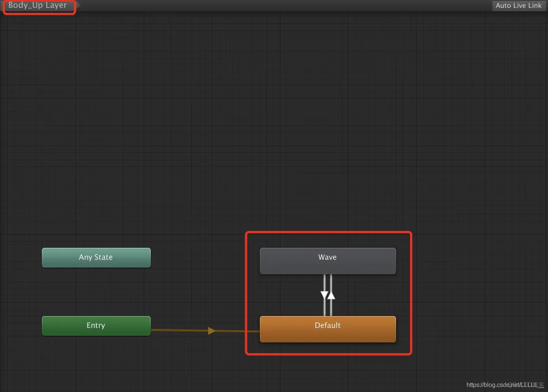Viewport: 548px width, 392px height.
Task: Select the Wave state node
Action: tap(328, 261)
